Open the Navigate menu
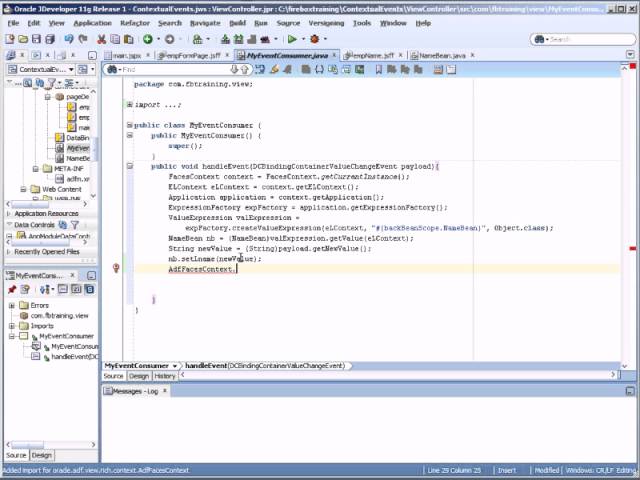 pos(205,23)
